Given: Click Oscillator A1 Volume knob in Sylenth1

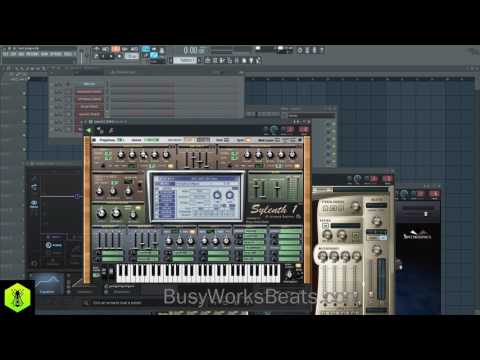Looking at the screenshot, I should pos(121,155).
